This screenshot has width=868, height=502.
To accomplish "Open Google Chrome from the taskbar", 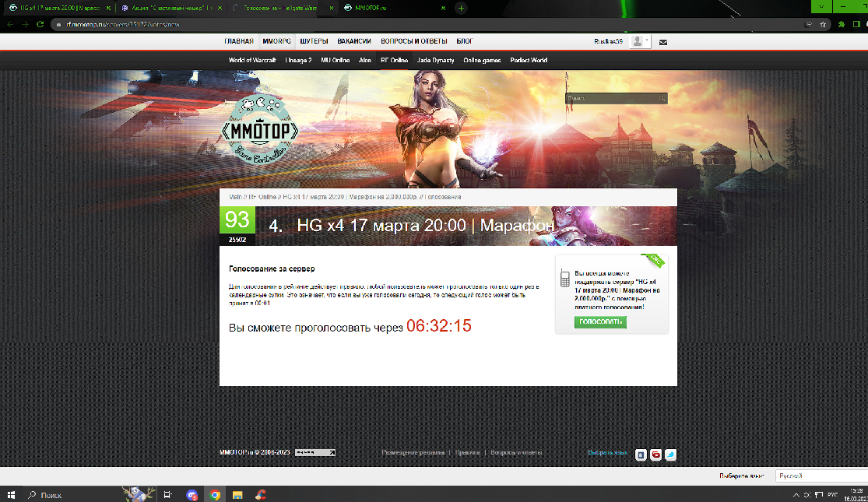I will point(215,495).
